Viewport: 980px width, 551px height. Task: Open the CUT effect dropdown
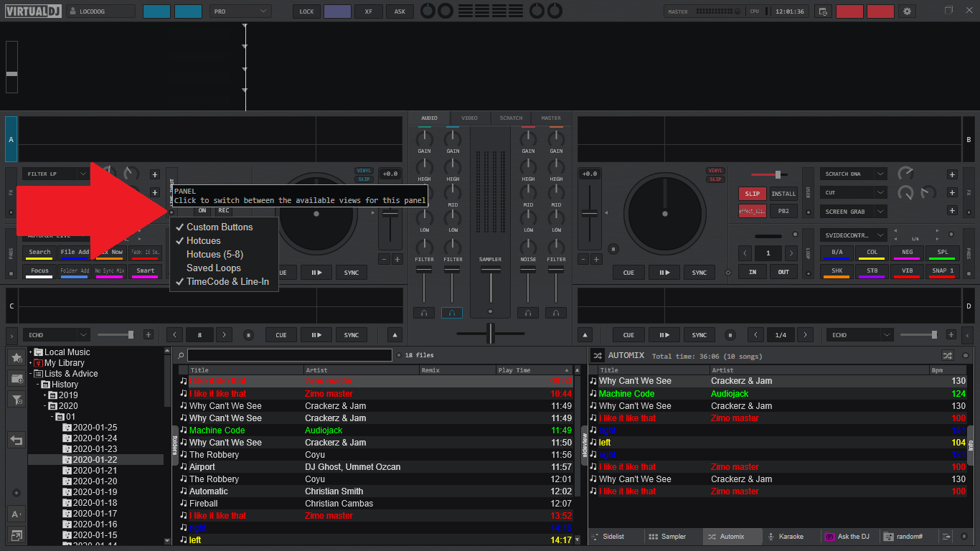[x=854, y=193]
